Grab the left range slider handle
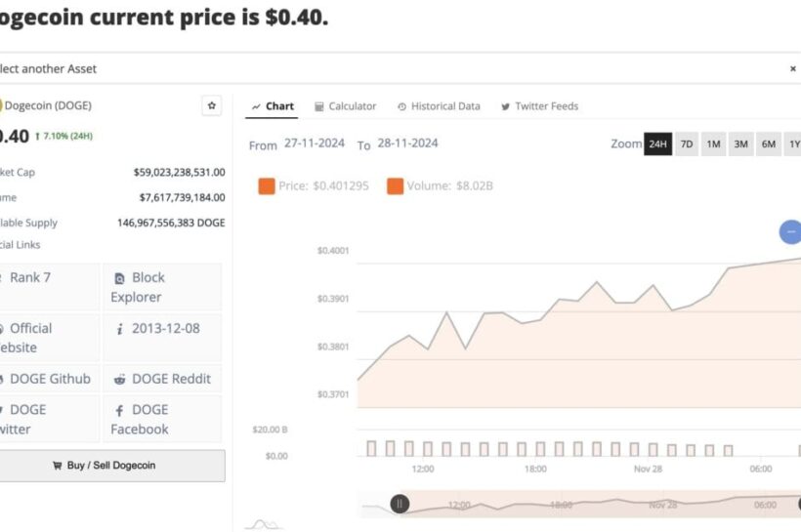This screenshot has height=532, width=801. [x=400, y=504]
